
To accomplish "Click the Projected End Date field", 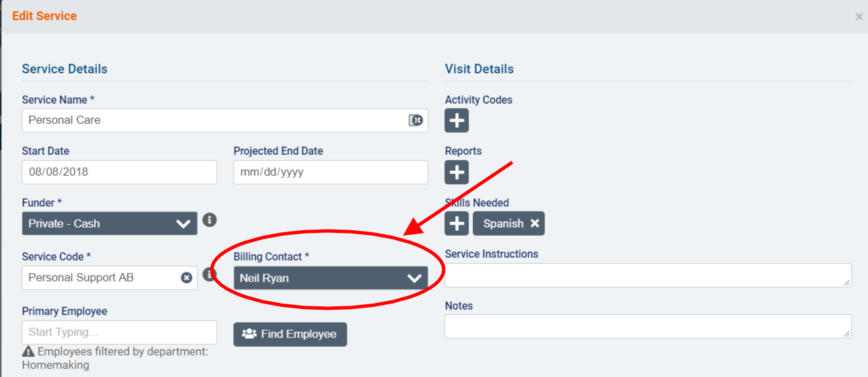I will 330,172.
